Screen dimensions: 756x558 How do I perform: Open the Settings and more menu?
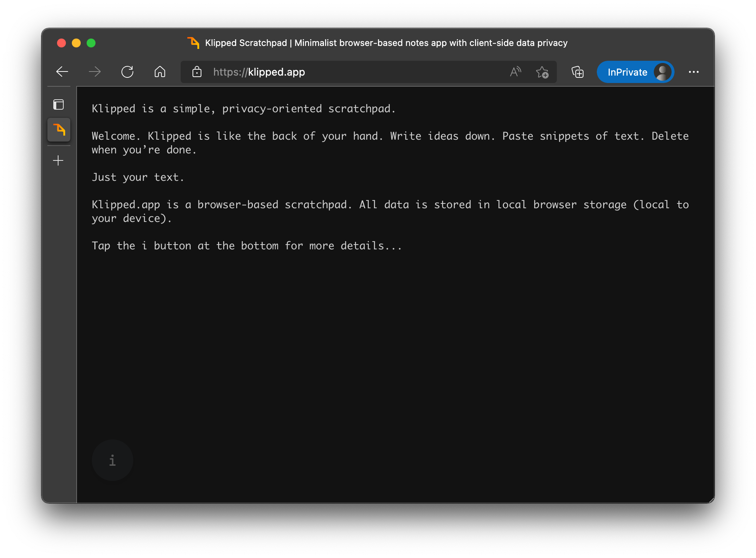694,72
